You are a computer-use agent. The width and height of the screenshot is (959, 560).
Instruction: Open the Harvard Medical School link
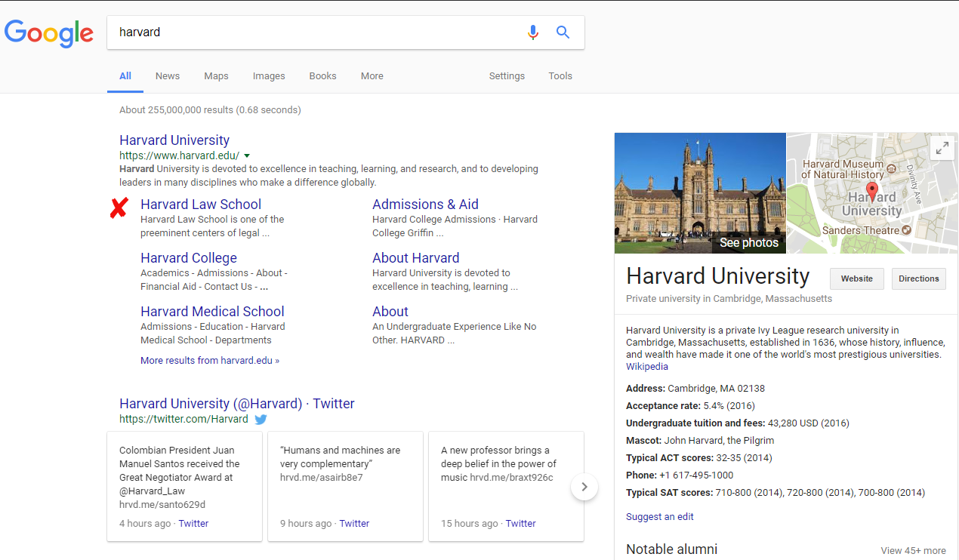tap(212, 312)
